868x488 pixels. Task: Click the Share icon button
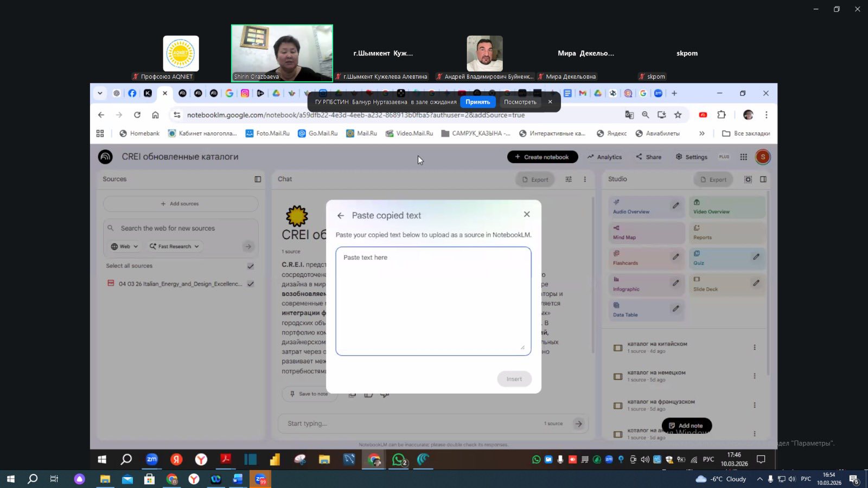(x=648, y=157)
